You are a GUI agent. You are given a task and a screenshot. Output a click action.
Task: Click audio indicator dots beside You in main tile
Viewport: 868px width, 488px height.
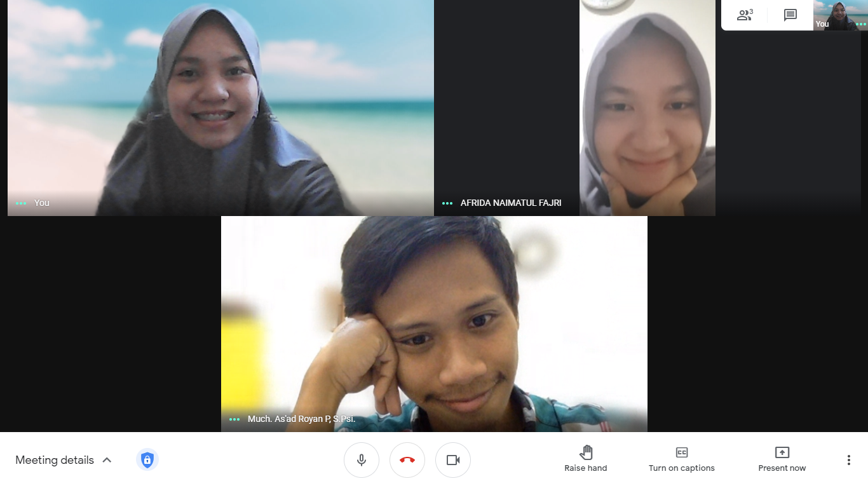click(x=22, y=203)
